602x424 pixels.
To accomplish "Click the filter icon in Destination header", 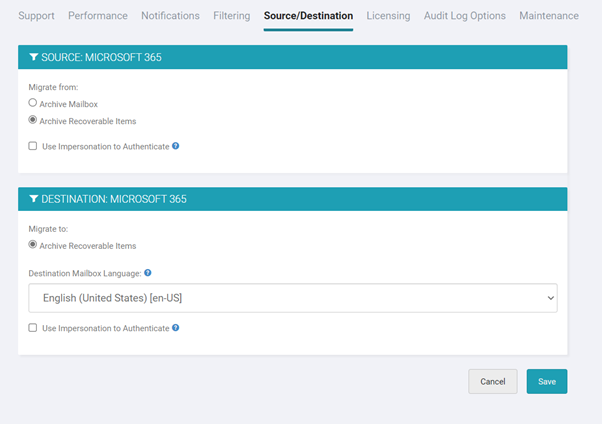I will (x=34, y=199).
